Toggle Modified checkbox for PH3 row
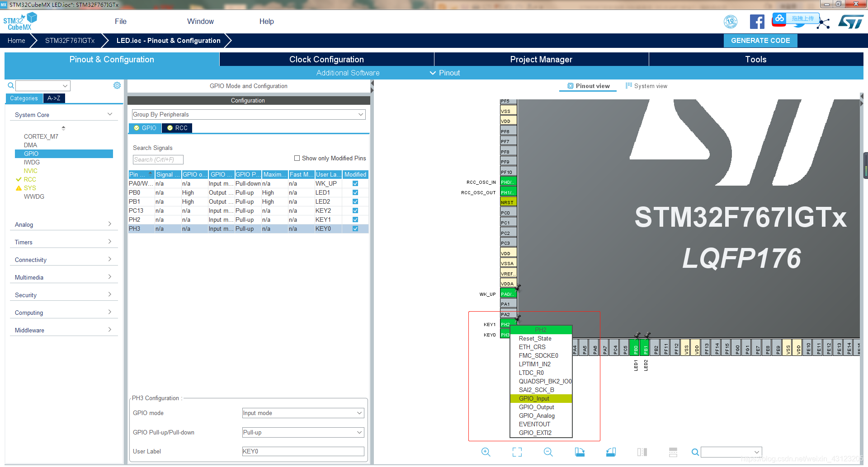Viewport: 868px width, 467px height. tap(355, 229)
